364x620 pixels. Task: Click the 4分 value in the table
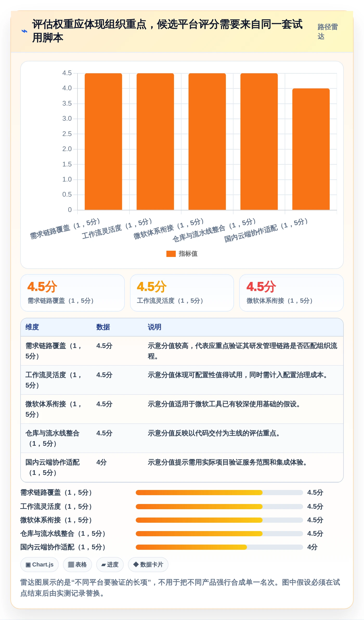[102, 462]
